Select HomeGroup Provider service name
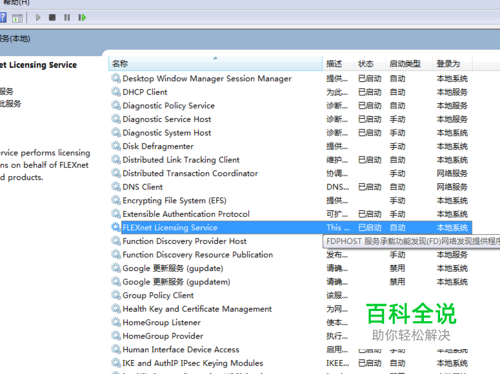 [x=163, y=336]
